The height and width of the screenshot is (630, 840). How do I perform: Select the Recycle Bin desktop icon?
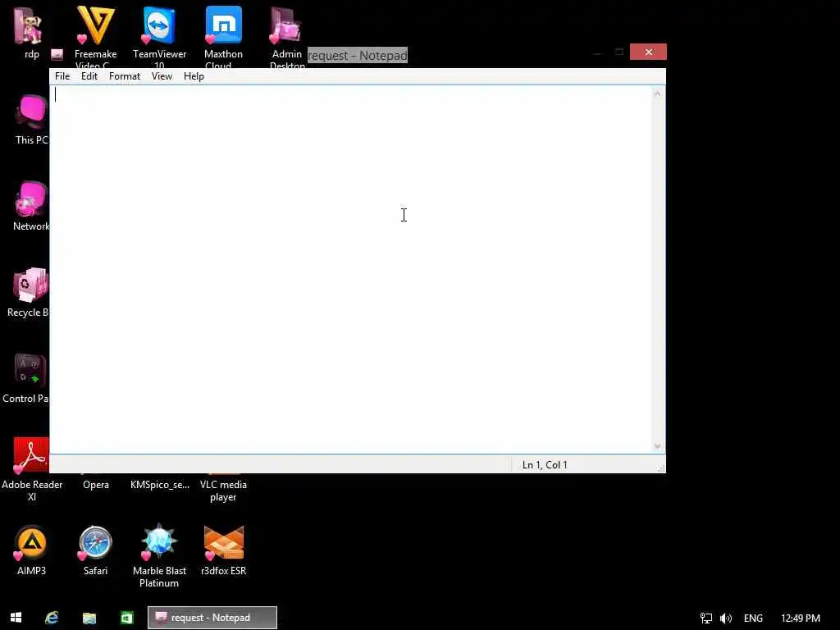tap(28, 292)
